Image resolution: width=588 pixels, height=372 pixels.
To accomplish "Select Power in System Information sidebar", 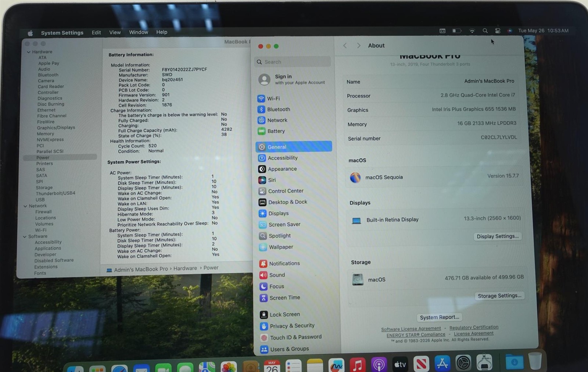I will point(60,157).
